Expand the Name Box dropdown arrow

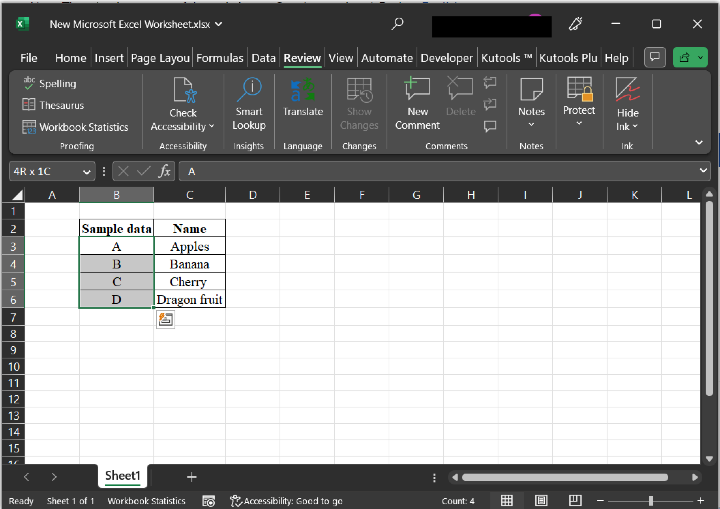coord(88,171)
